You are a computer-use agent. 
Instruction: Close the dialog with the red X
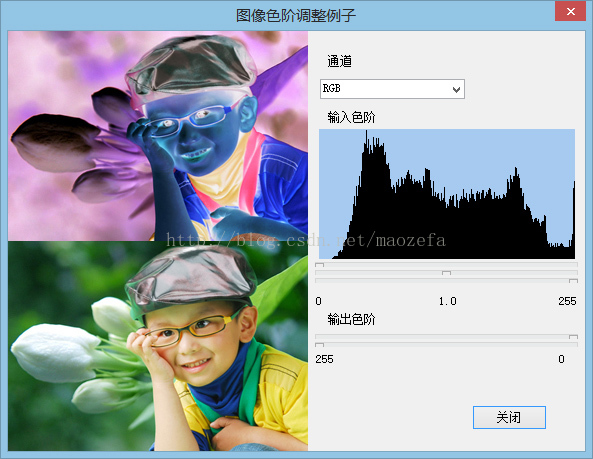(x=571, y=12)
